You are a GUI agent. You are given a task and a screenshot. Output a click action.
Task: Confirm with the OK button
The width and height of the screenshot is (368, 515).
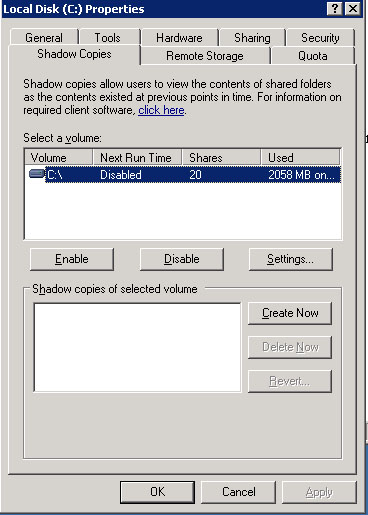click(157, 492)
